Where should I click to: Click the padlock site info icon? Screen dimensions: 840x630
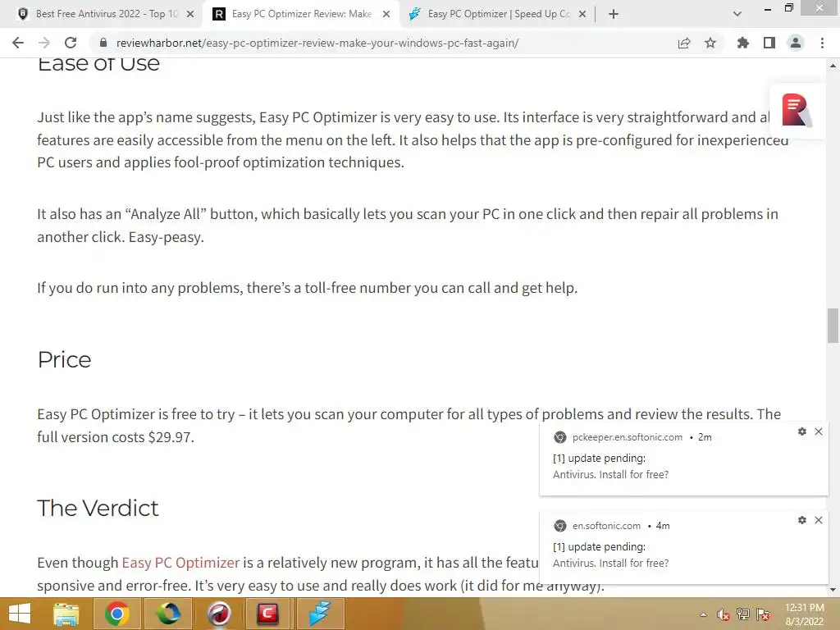103,43
